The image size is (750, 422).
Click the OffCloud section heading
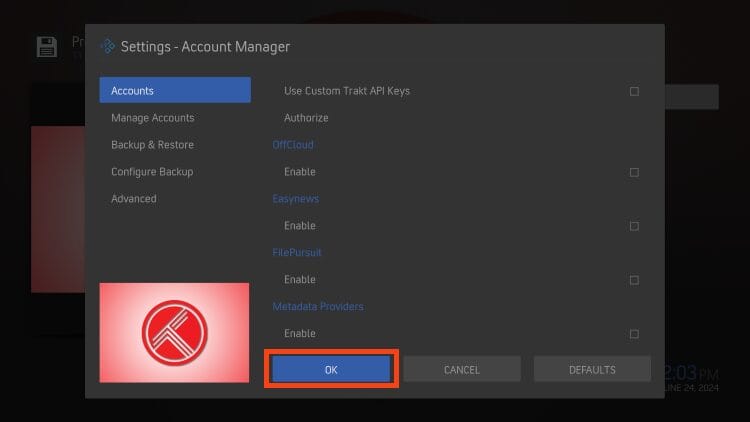tap(293, 144)
